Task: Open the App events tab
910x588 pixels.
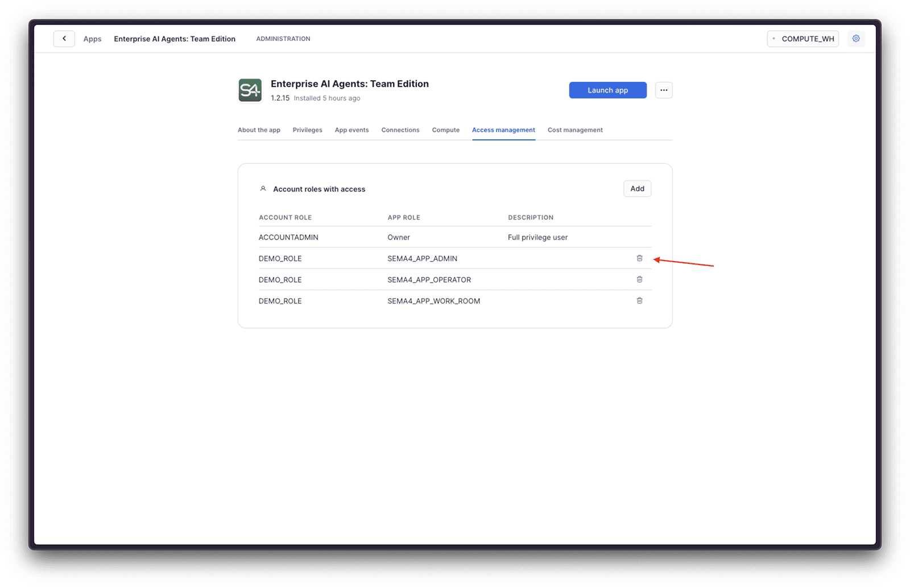Action: 351,130
